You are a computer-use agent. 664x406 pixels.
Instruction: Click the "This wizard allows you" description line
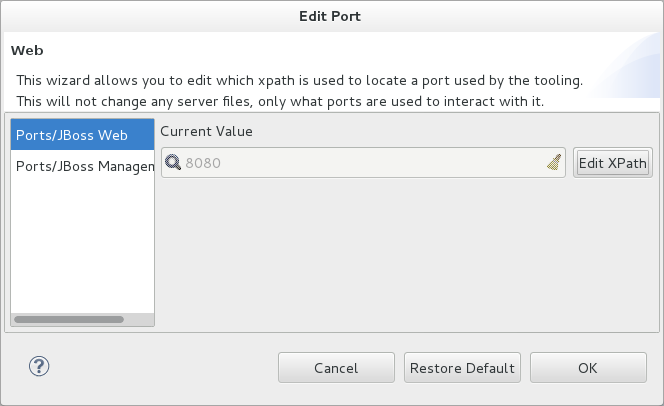pyautogui.click(x=298, y=80)
